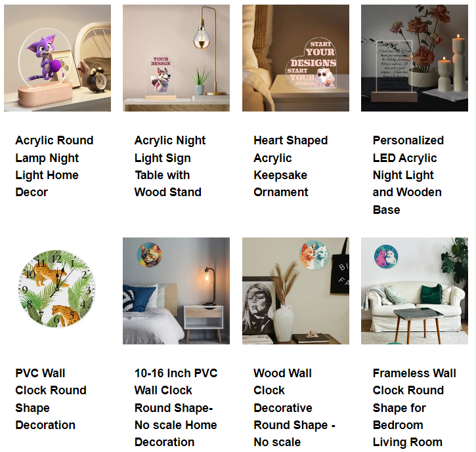Open Heart Shaped Acrylic Keepsake Ornament link

click(x=290, y=166)
